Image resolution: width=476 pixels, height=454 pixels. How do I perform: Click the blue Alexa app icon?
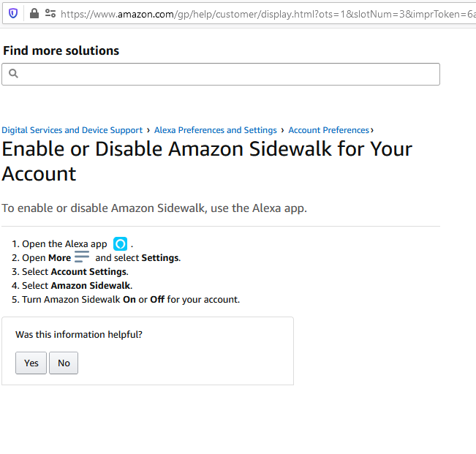(121, 244)
